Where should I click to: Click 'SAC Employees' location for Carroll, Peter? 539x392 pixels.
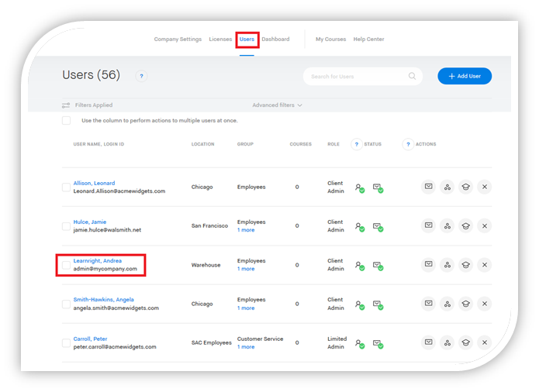212,342
